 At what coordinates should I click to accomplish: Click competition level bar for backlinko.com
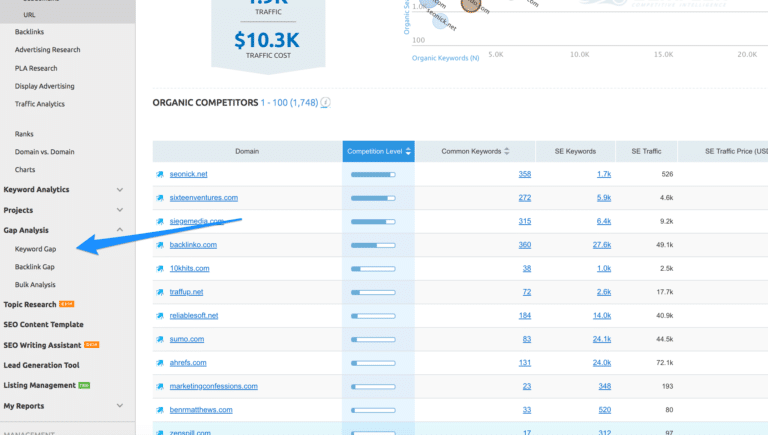coord(373,245)
